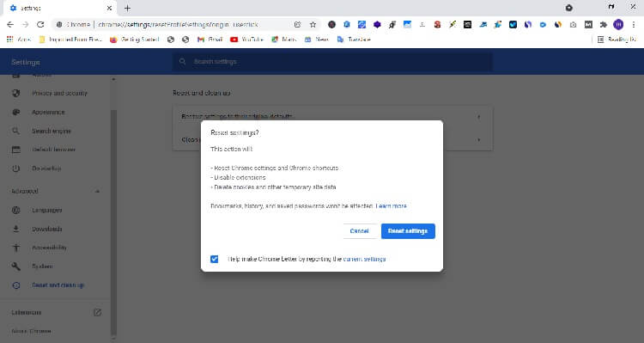The image size is (644, 343).
Task: Click the System wrench icon
Action: tap(16, 266)
